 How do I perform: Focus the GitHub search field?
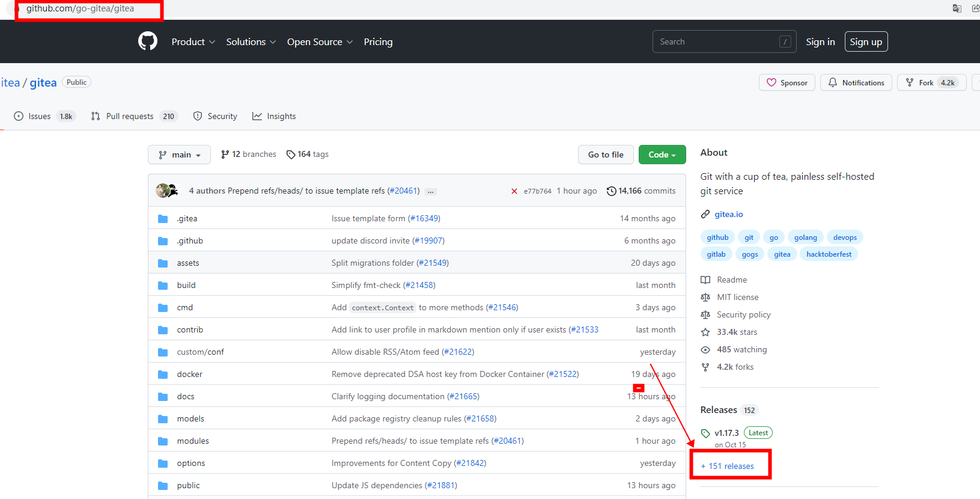pyautogui.click(x=725, y=41)
